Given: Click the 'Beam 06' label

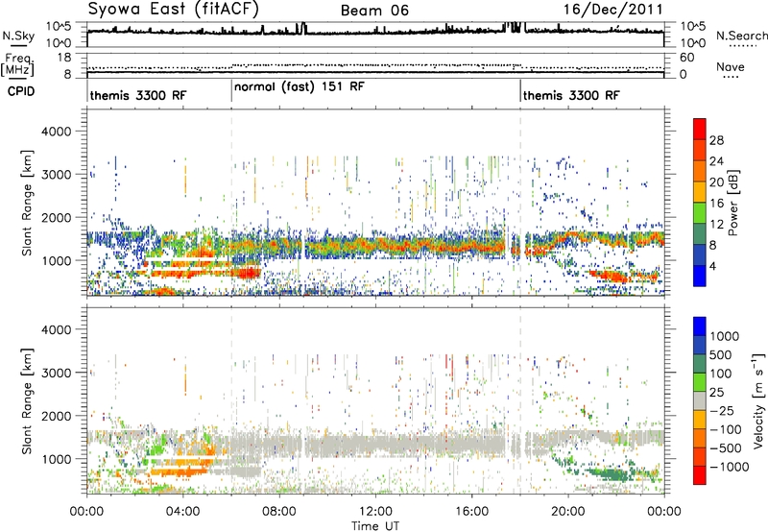Looking at the screenshot, I should click(x=374, y=11).
